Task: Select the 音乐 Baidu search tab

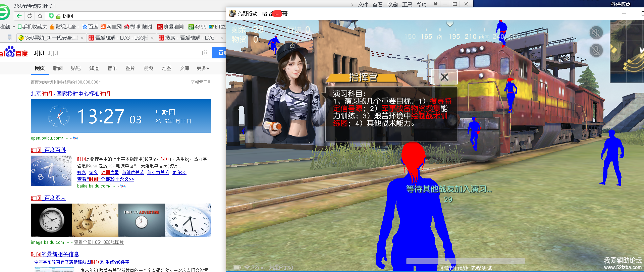Action: tap(112, 68)
